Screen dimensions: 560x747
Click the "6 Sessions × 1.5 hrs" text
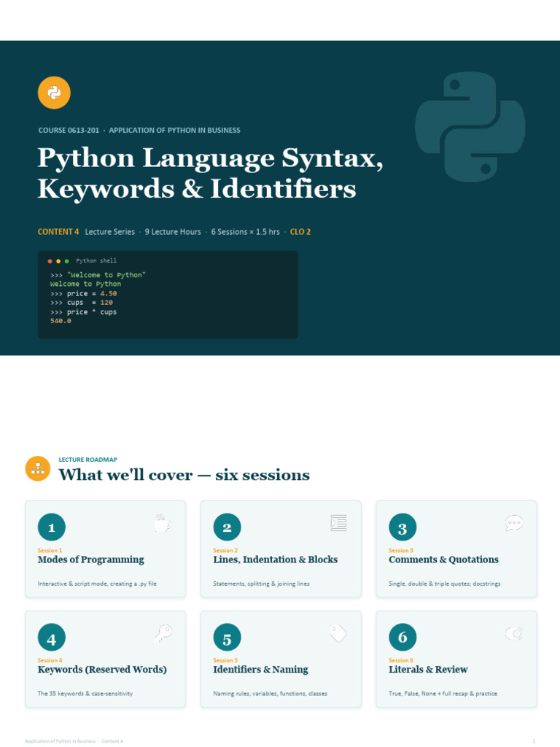tap(245, 231)
